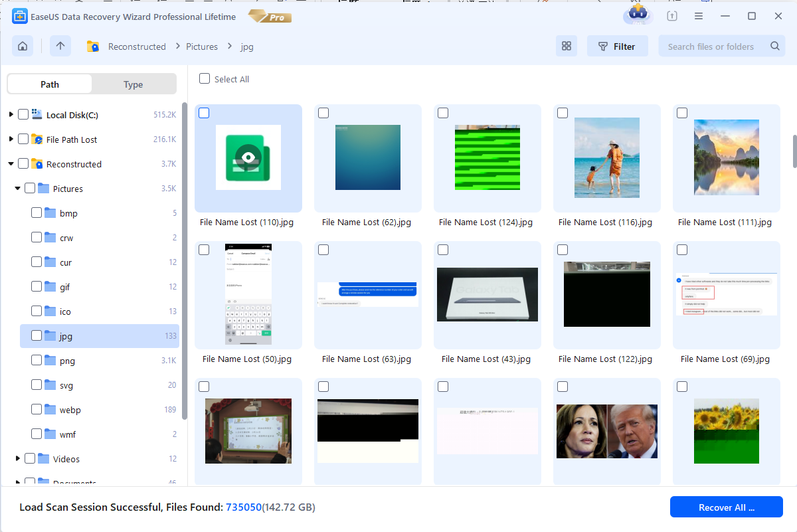
Task: Select file name 'File Name Lost (62).jpg'
Action: coord(367,222)
